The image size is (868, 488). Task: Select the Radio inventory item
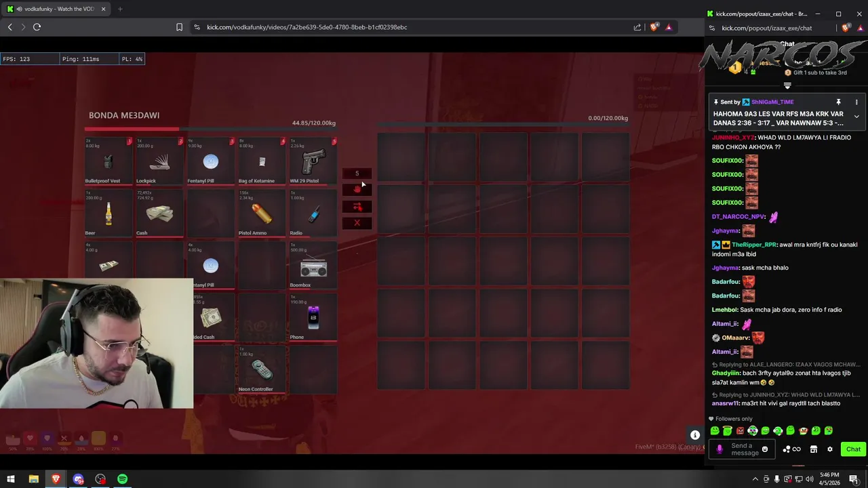coord(313,213)
